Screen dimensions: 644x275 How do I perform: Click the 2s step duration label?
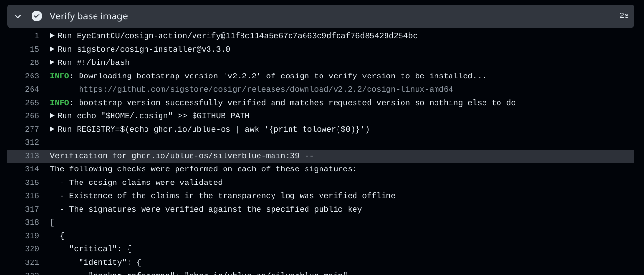[x=624, y=16]
